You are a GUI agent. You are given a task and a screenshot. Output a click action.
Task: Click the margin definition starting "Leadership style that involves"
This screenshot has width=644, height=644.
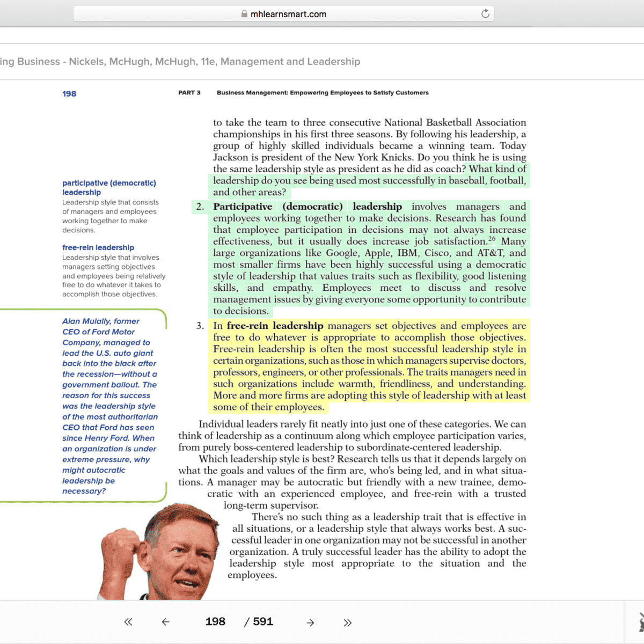pos(114,276)
